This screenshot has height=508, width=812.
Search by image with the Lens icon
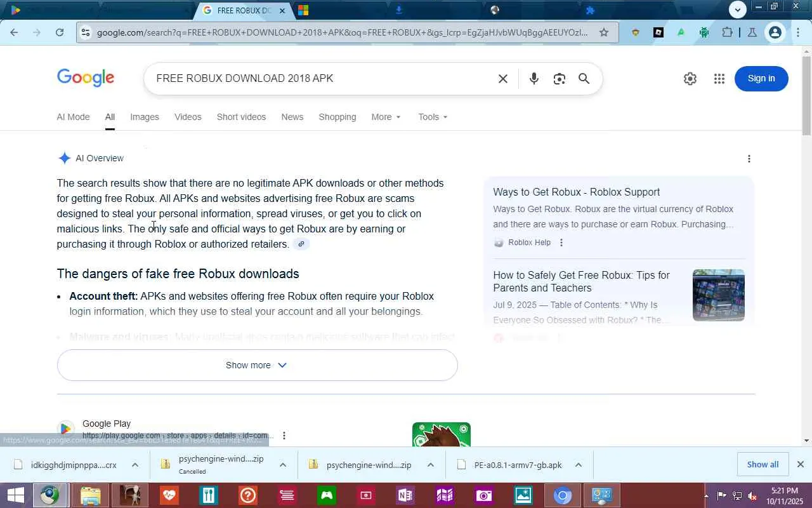point(559,79)
